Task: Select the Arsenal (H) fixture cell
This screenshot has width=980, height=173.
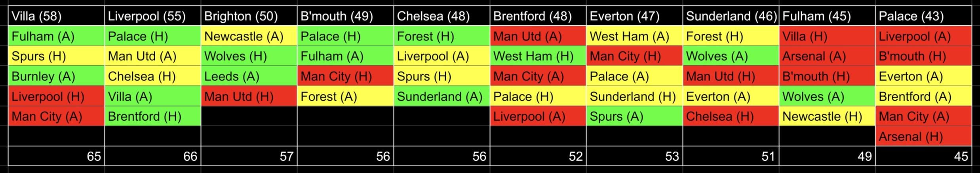Action: [x=923, y=137]
